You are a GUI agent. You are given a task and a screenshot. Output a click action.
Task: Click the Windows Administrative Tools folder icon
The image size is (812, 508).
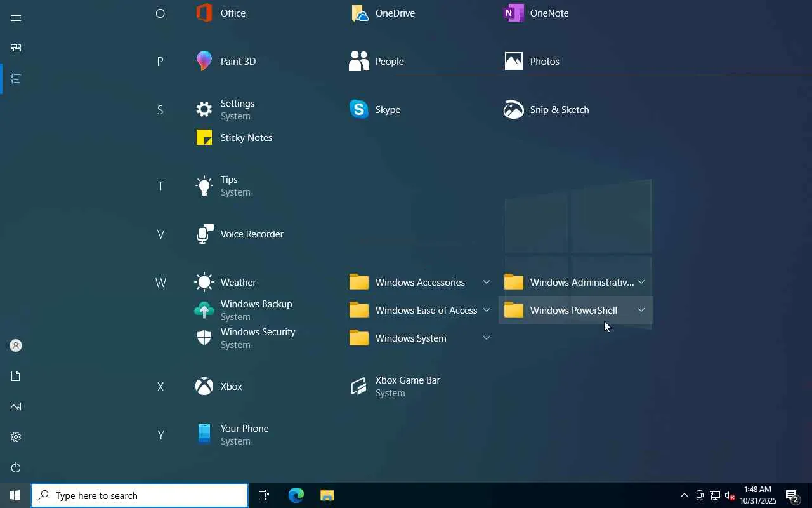(514, 282)
